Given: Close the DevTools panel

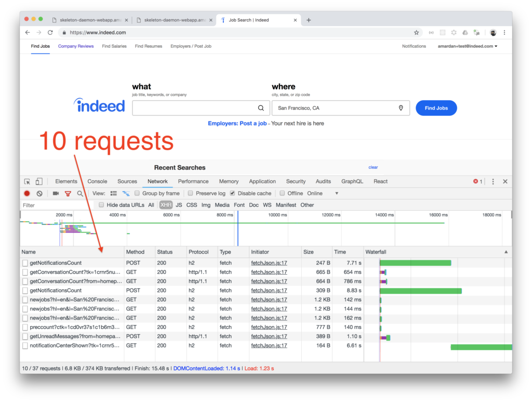Looking at the screenshot, I should 505,181.
